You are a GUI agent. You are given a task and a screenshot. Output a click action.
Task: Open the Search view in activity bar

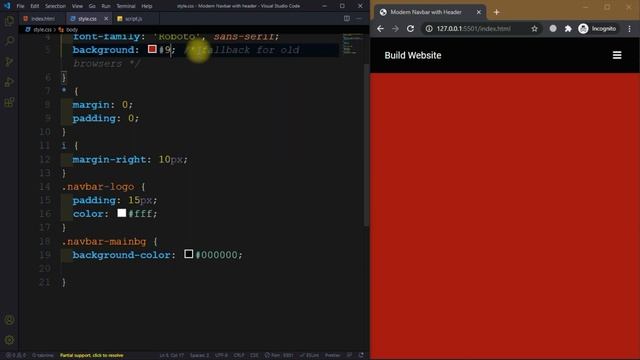click(x=9, y=41)
